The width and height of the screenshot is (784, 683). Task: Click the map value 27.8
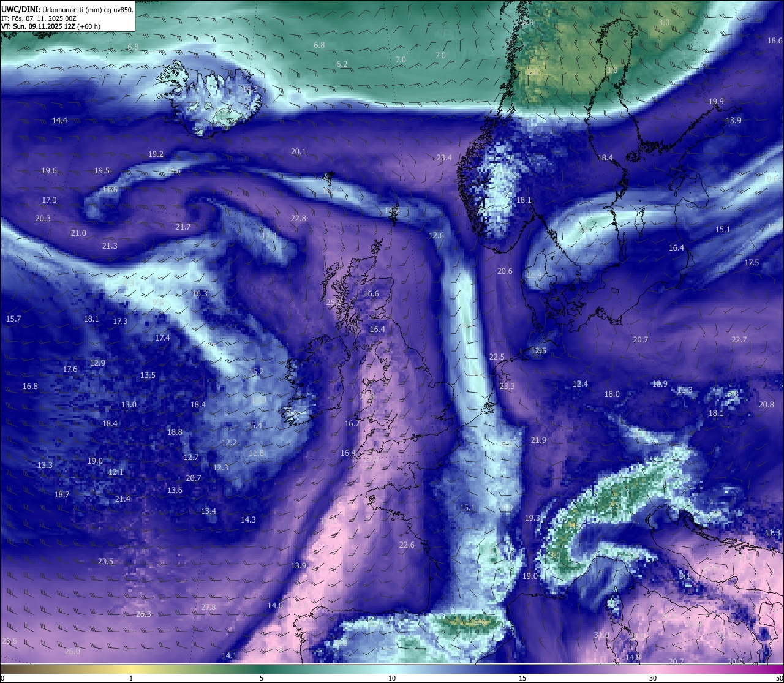click(208, 608)
